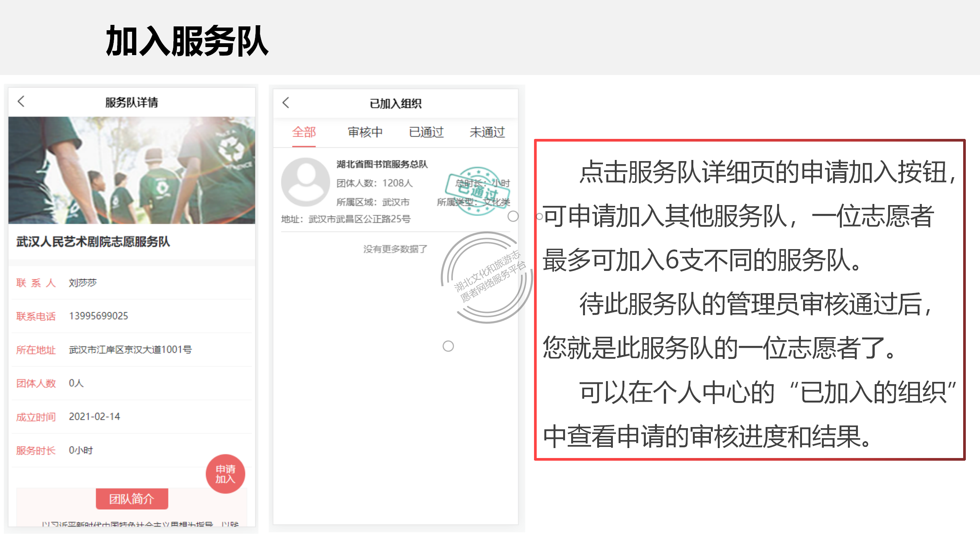The width and height of the screenshot is (980, 551).
Task: Click 团体人数：1208人 in the organization card
Action: pos(374,183)
